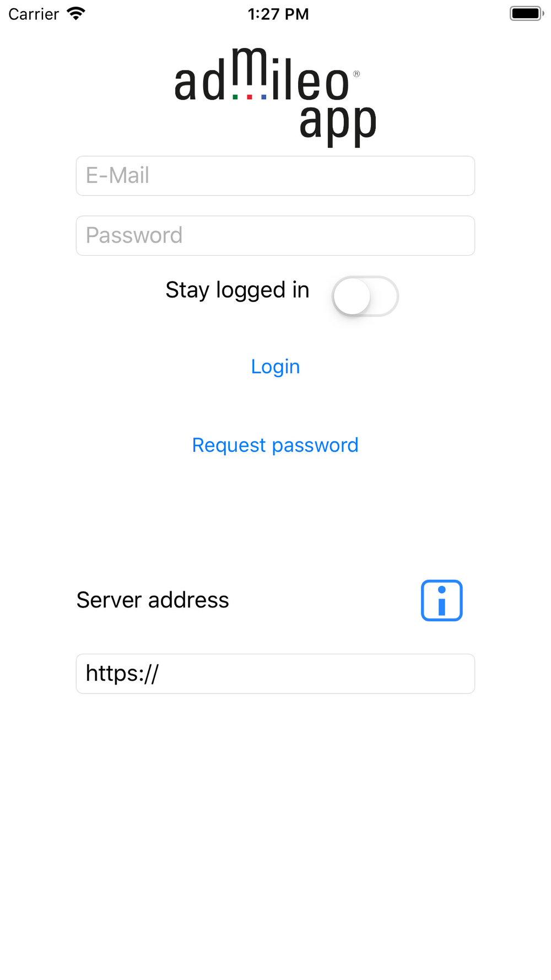Viewport: 551px width, 980px height.
Task: Select the Password input field
Action: [x=275, y=235]
